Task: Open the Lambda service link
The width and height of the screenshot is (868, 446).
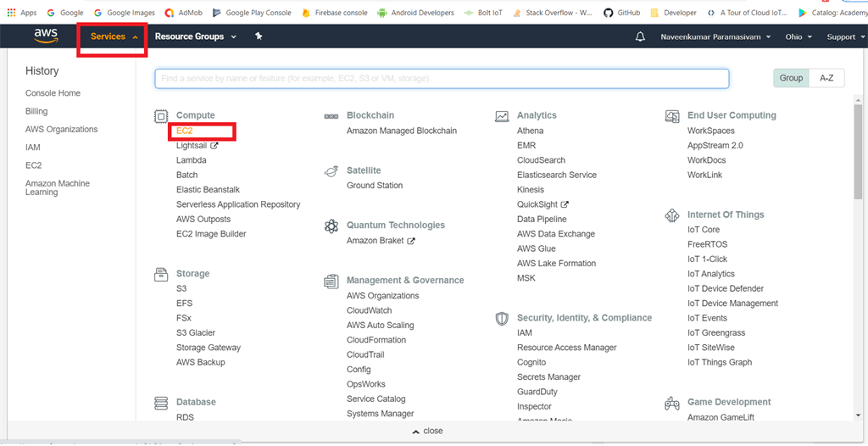Action: [192, 160]
